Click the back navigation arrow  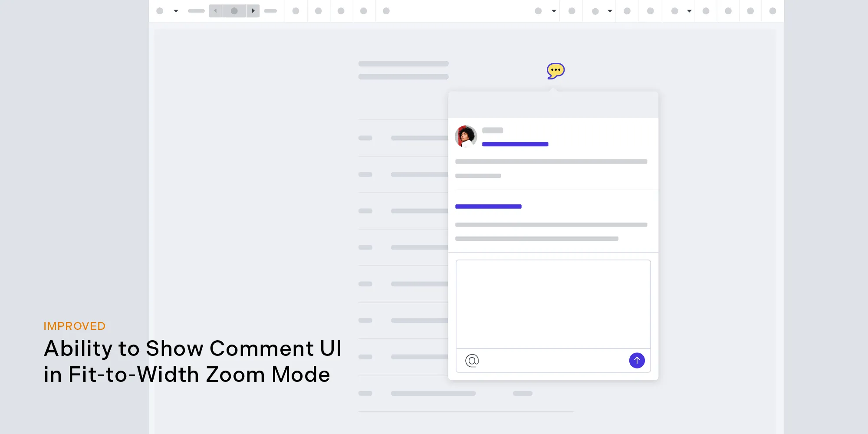click(x=215, y=11)
